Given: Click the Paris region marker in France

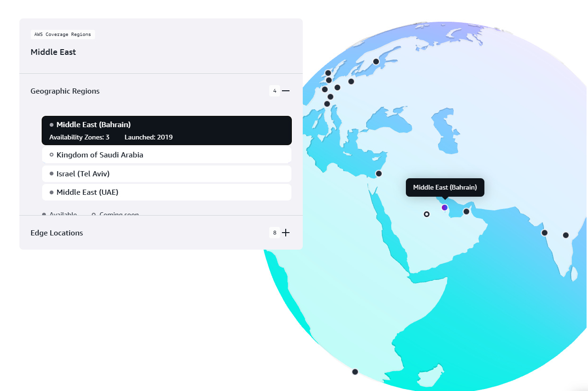Looking at the screenshot, I should [x=325, y=89].
